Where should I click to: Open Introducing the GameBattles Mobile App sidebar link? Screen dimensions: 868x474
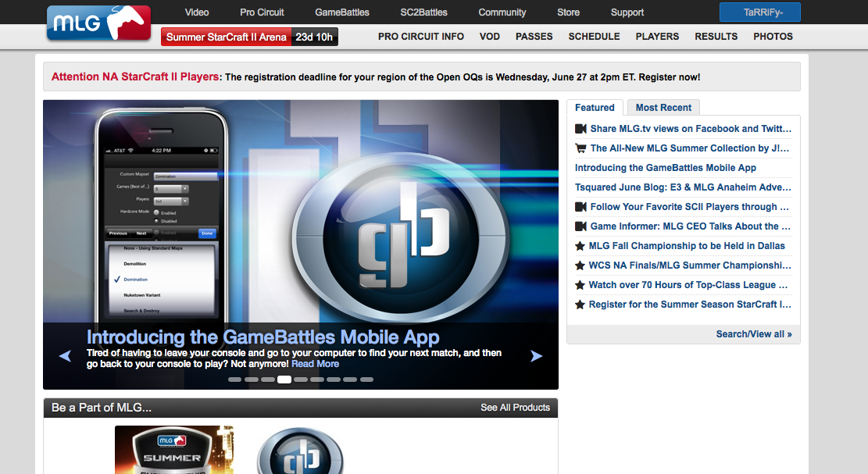pos(666,168)
